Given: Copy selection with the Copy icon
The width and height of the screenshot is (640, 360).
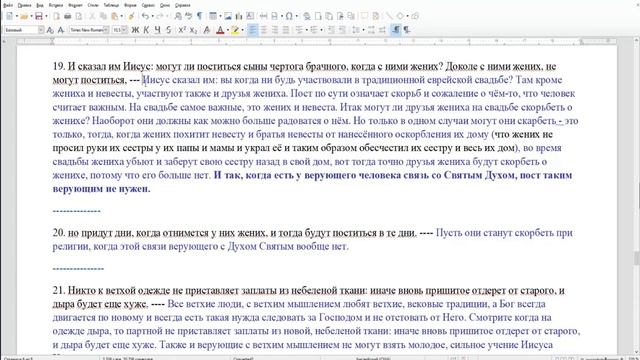Looking at the screenshot, I should pos(103,16).
